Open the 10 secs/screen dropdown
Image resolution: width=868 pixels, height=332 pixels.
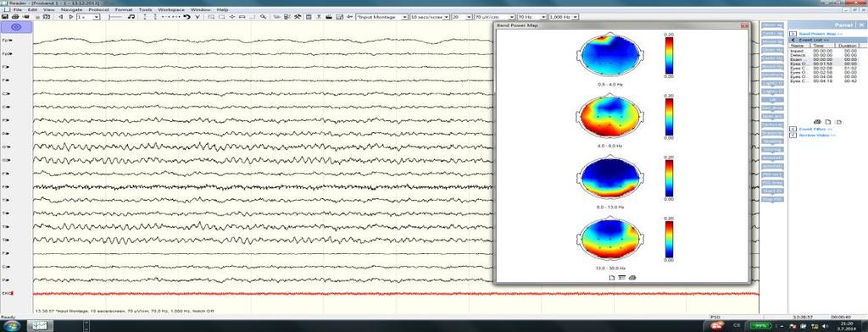tap(430, 17)
